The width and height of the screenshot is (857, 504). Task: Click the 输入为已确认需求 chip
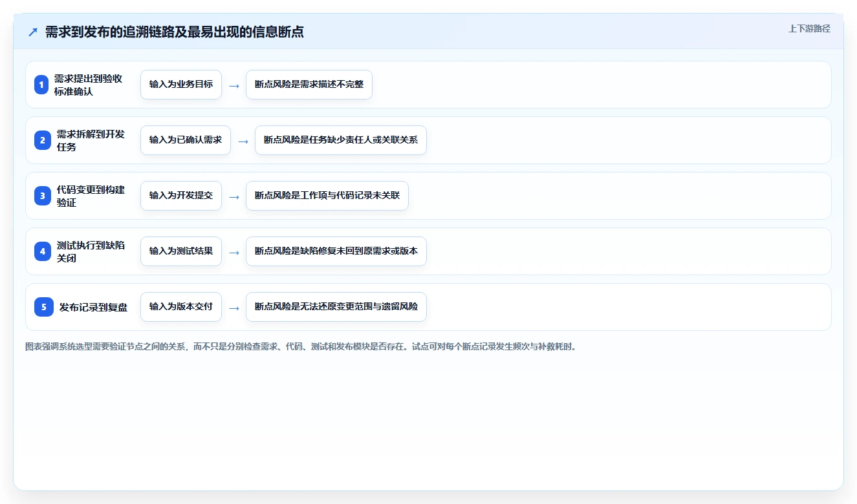pyautogui.click(x=186, y=140)
